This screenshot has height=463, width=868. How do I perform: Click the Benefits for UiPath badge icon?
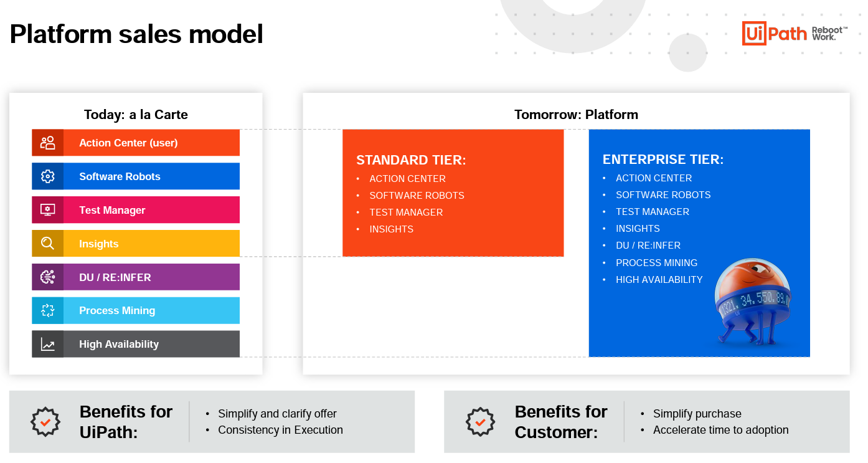[x=45, y=422]
